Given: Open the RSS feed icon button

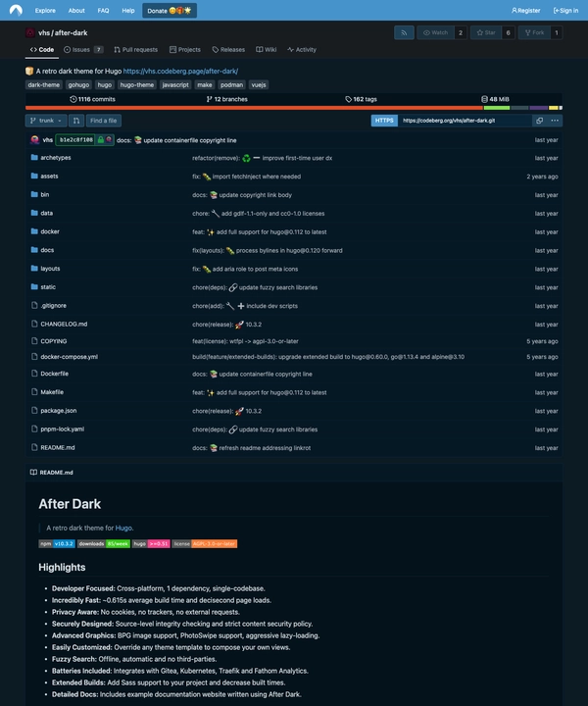Looking at the screenshot, I should (404, 32).
